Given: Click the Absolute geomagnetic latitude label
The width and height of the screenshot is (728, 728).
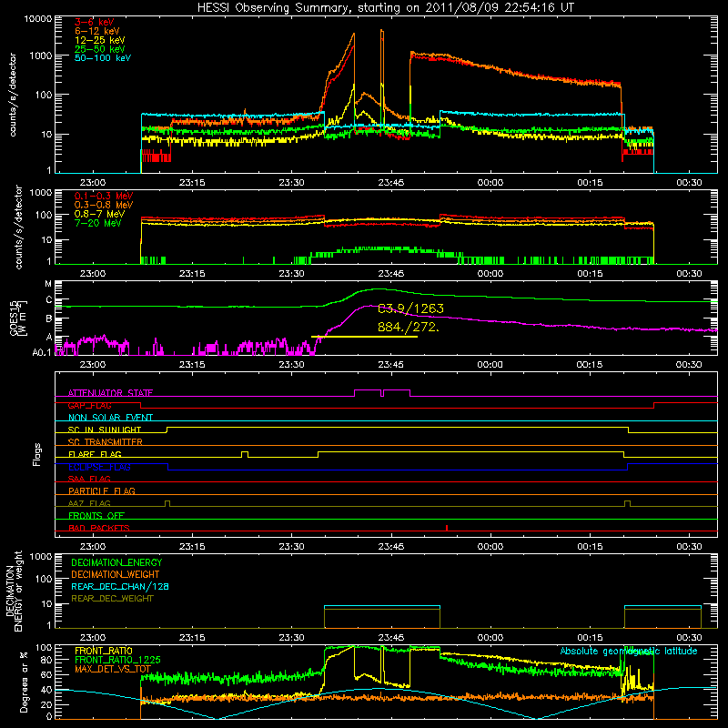Looking at the screenshot, I should tap(629, 651).
